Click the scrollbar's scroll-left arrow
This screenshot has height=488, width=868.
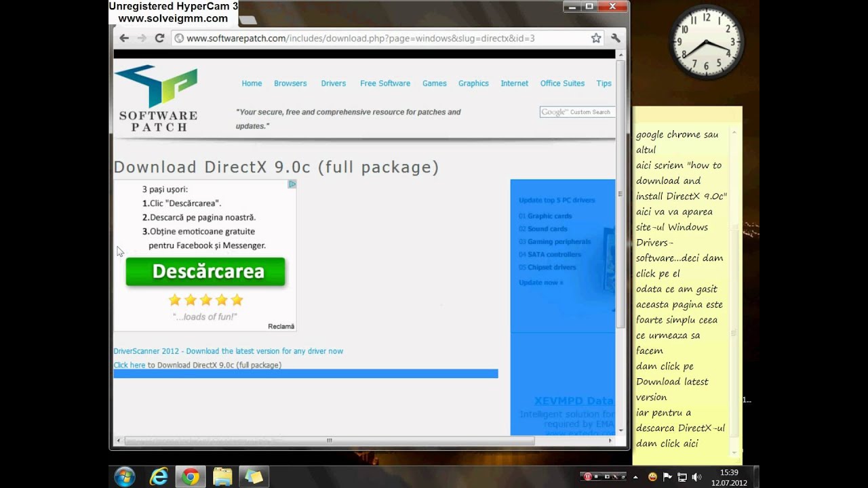pos(118,441)
